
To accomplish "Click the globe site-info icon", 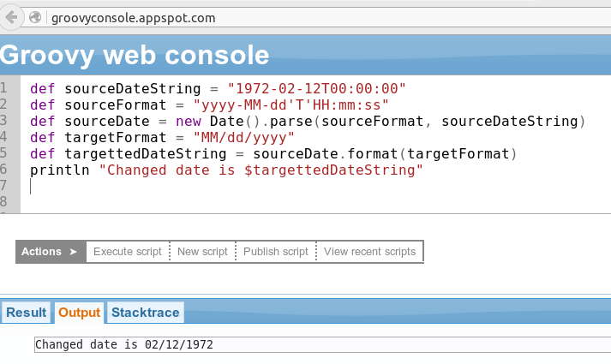I will (x=35, y=17).
